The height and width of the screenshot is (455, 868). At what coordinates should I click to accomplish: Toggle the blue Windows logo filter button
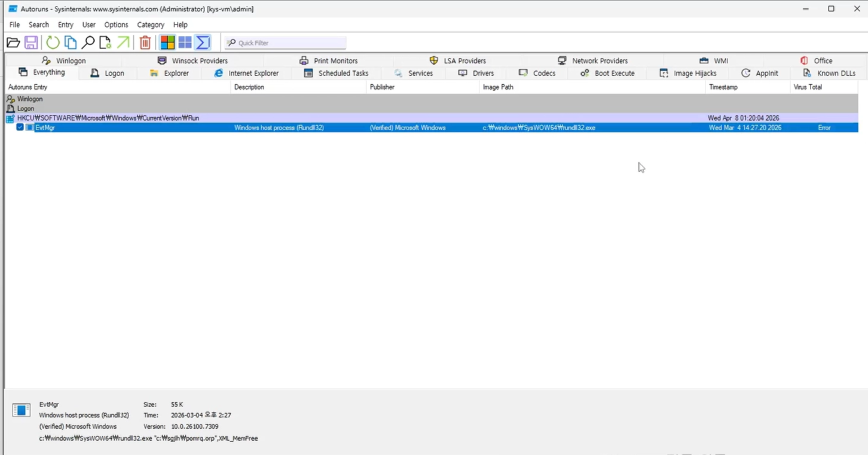coord(185,42)
